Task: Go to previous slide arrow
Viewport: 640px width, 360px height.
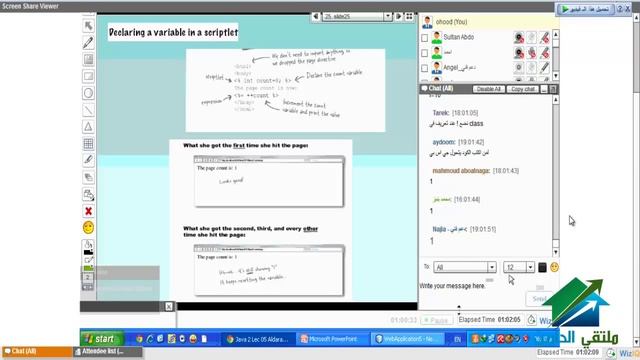Action: pos(316,16)
